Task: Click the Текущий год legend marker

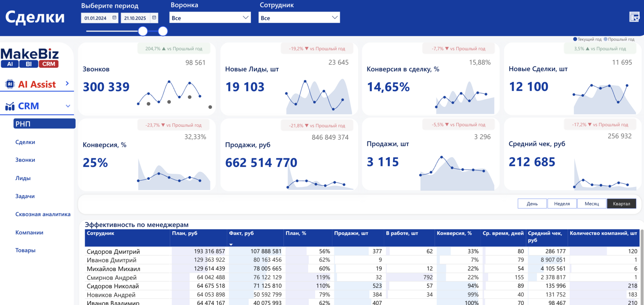Action: point(575,39)
